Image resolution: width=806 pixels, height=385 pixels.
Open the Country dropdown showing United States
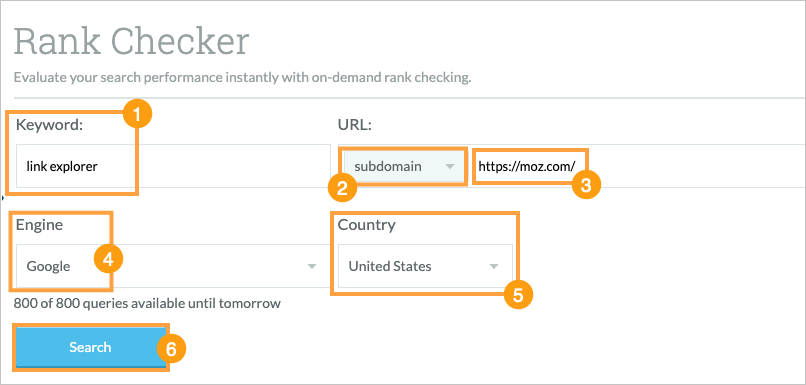pyautogui.click(x=425, y=266)
